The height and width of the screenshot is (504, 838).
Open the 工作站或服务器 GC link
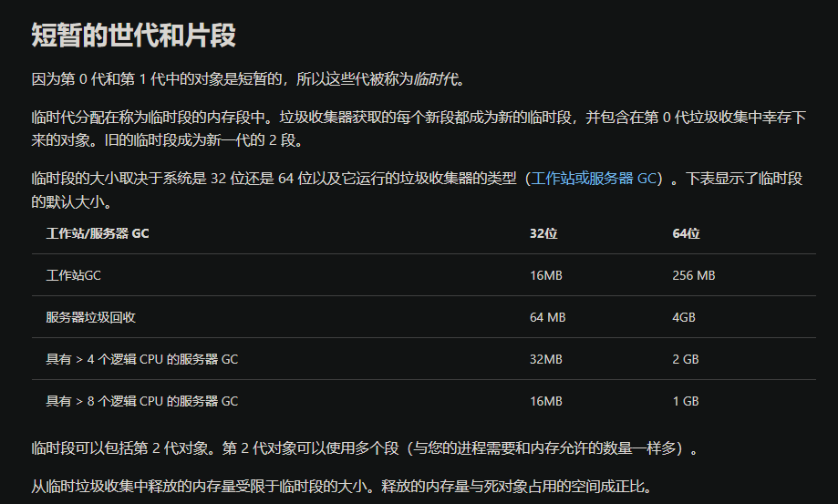click(x=593, y=179)
